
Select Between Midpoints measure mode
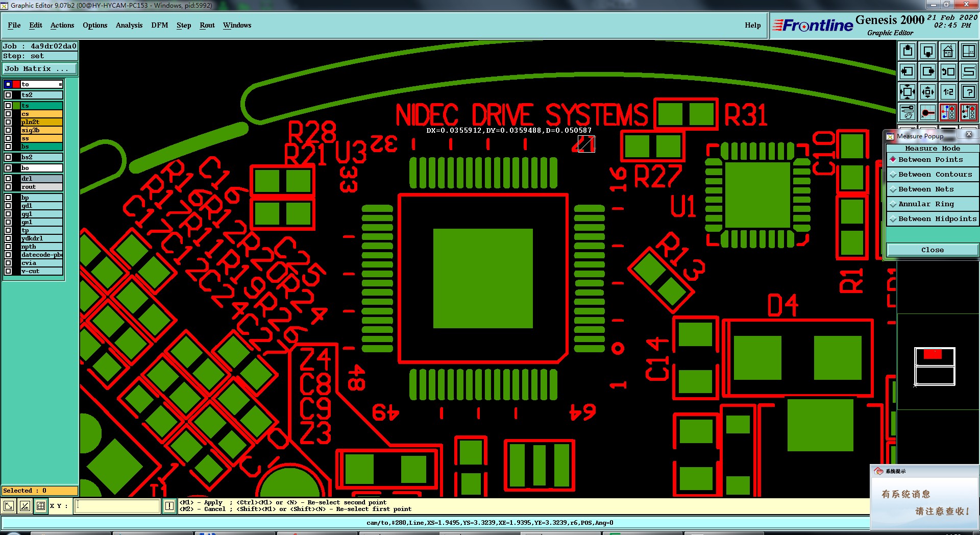[933, 219]
